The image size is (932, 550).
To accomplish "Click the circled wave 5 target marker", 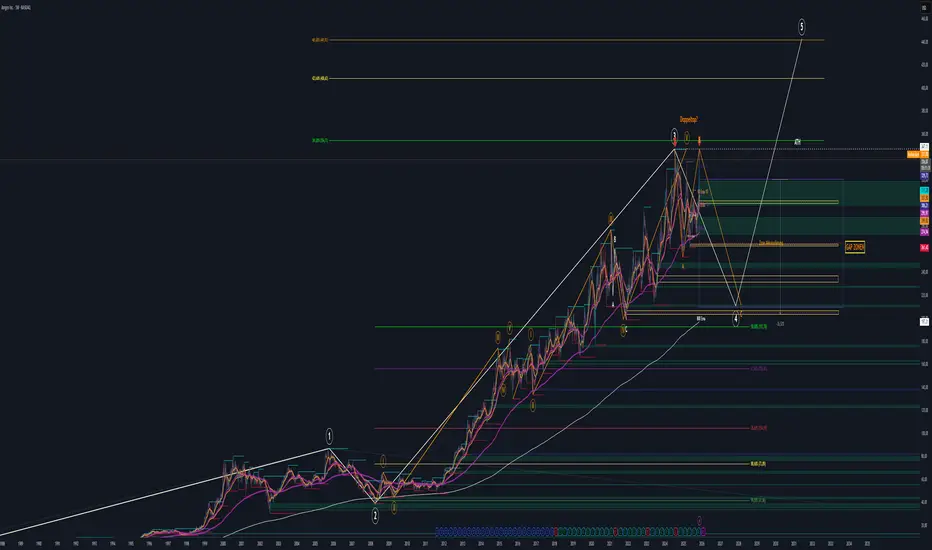I will 801,26.
